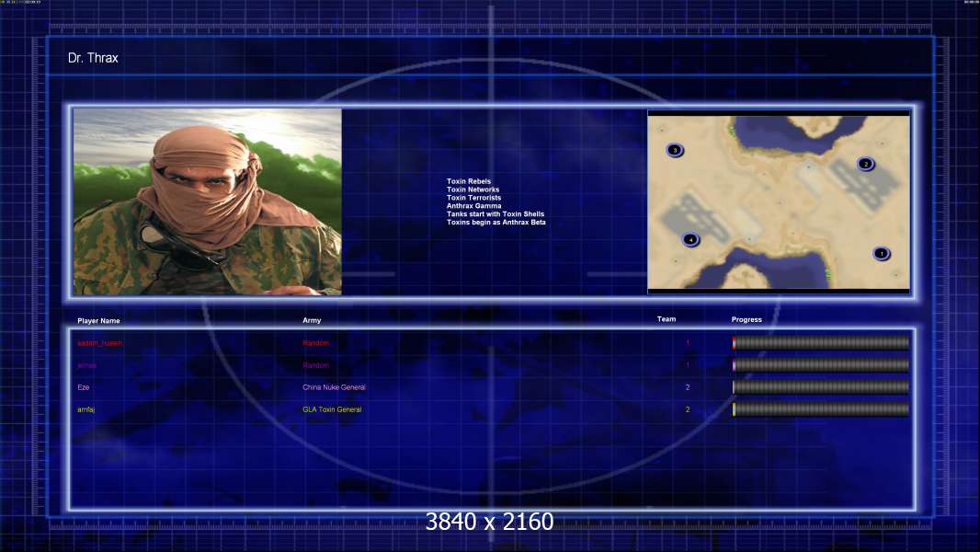Click team number 2 in amfaj's row

coord(688,409)
